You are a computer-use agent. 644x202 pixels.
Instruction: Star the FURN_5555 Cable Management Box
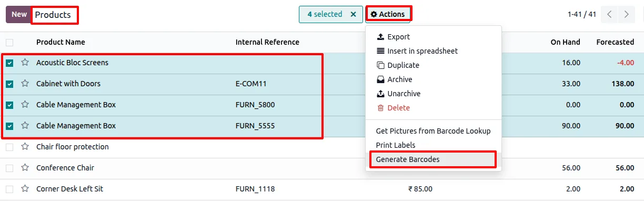click(25, 125)
